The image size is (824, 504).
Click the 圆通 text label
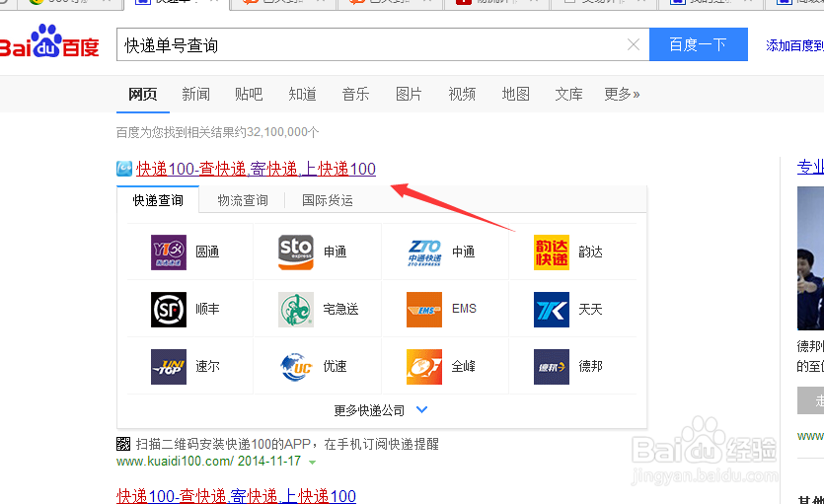(207, 252)
